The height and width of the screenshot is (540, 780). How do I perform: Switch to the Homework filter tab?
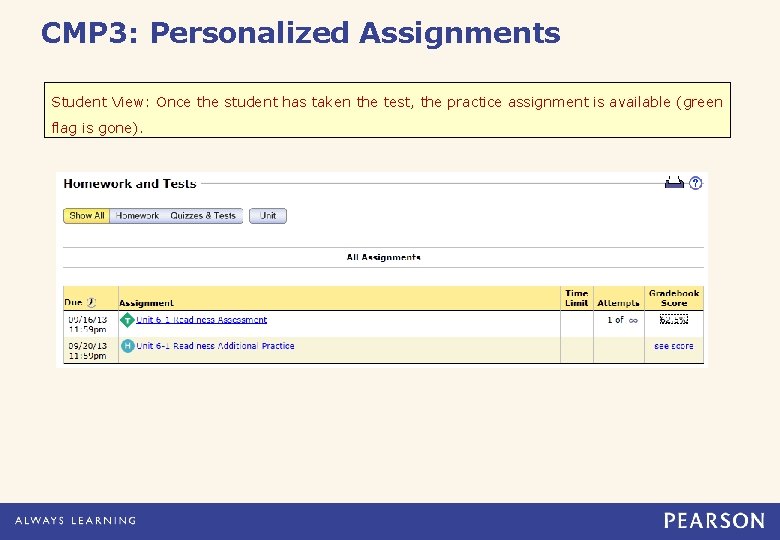pyautogui.click(x=137, y=216)
